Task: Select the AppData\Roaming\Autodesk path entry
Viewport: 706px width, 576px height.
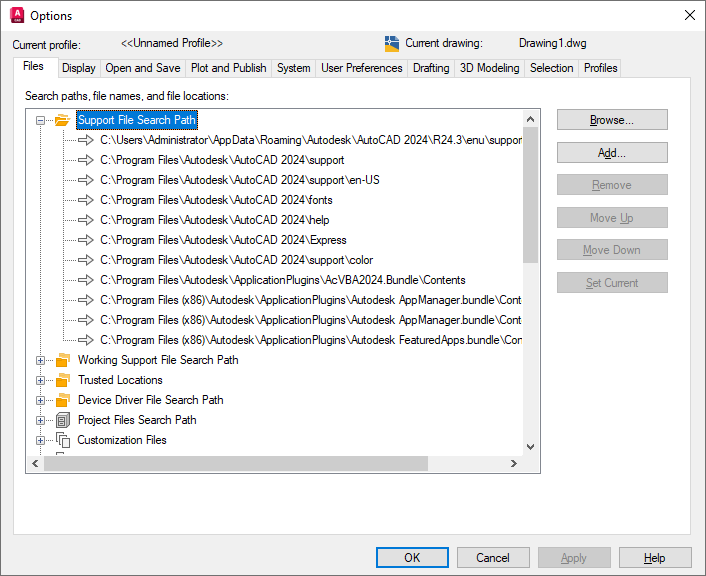Action: pyautogui.click(x=311, y=140)
